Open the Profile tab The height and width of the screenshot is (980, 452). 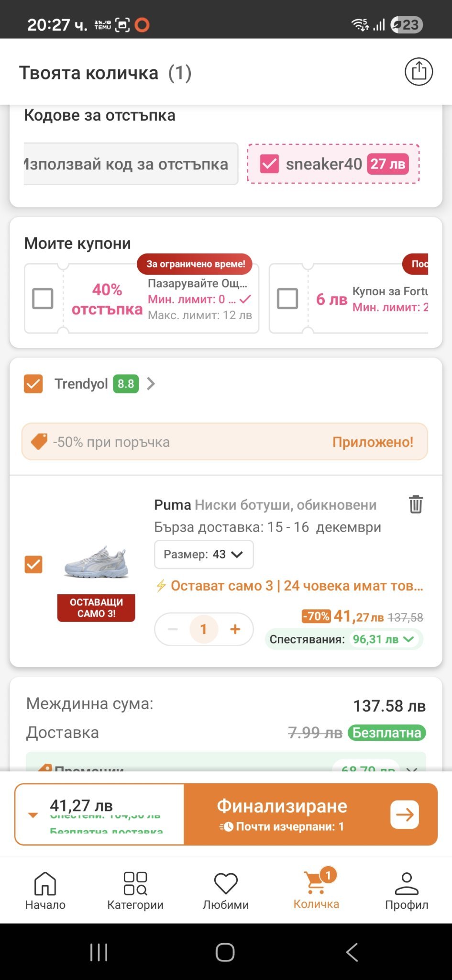point(406,890)
